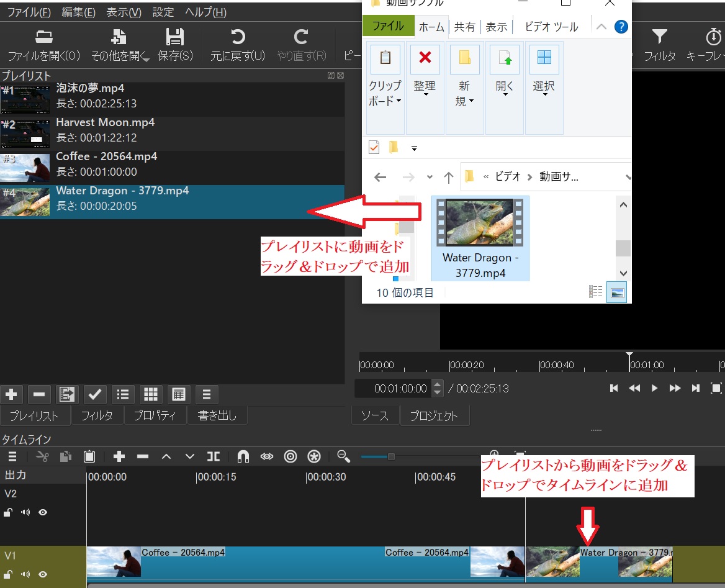This screenshot has width=725, height=588.
Task: Open the 表示(V) menu in Shotcut
Action: coord(124,12)
